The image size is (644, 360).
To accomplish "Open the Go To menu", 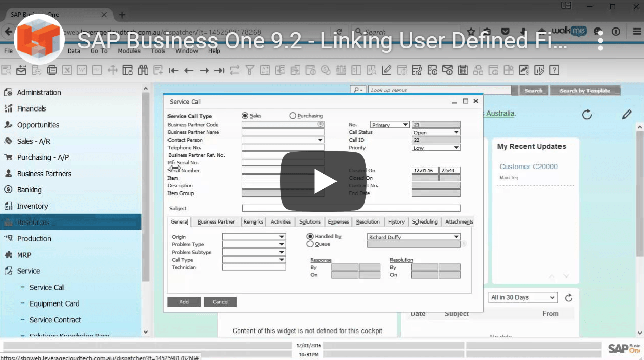I will 99,51.
